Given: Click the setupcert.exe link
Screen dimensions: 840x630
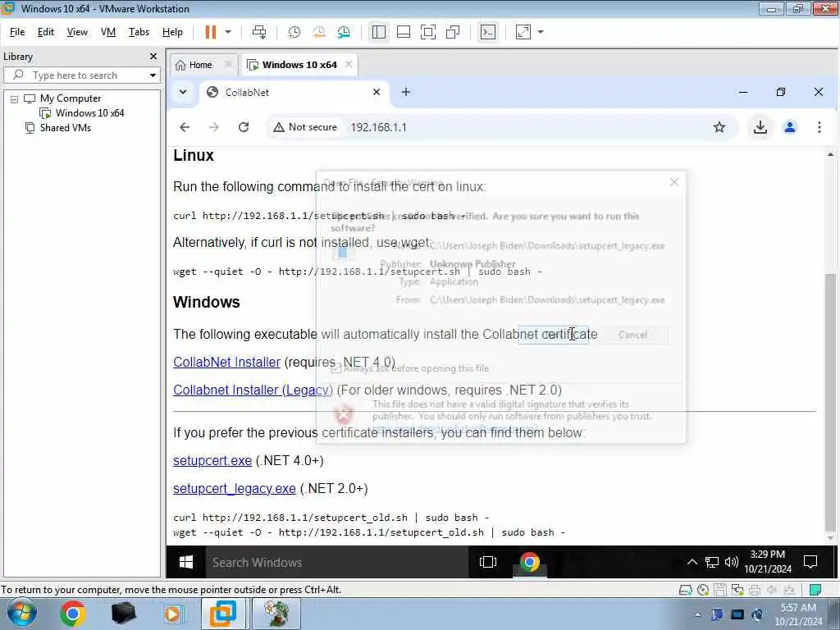Looking at the screenshot, I should [x=212, y=461].
